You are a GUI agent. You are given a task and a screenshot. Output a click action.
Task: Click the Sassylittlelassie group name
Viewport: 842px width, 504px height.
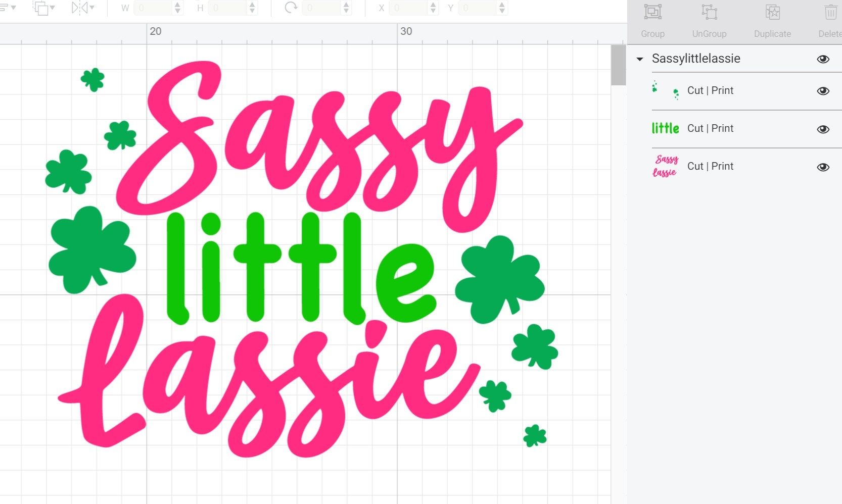coord(696,59)
